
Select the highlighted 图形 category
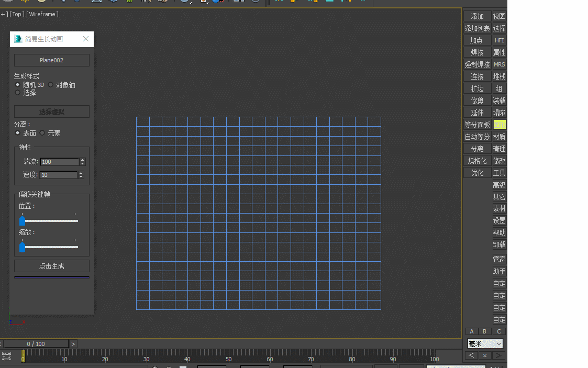[499, 125]
